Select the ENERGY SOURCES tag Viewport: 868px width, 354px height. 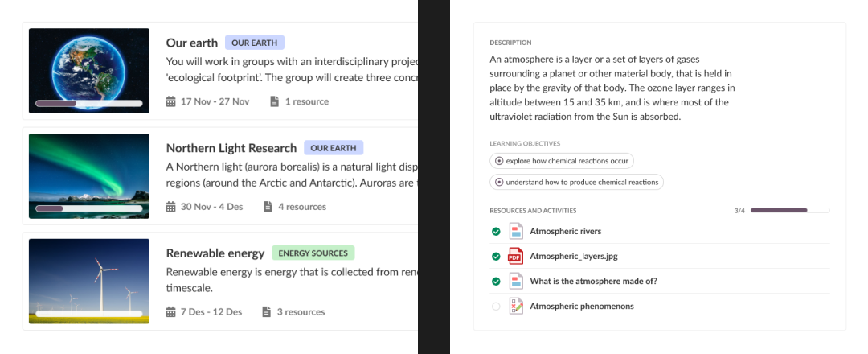313,253
